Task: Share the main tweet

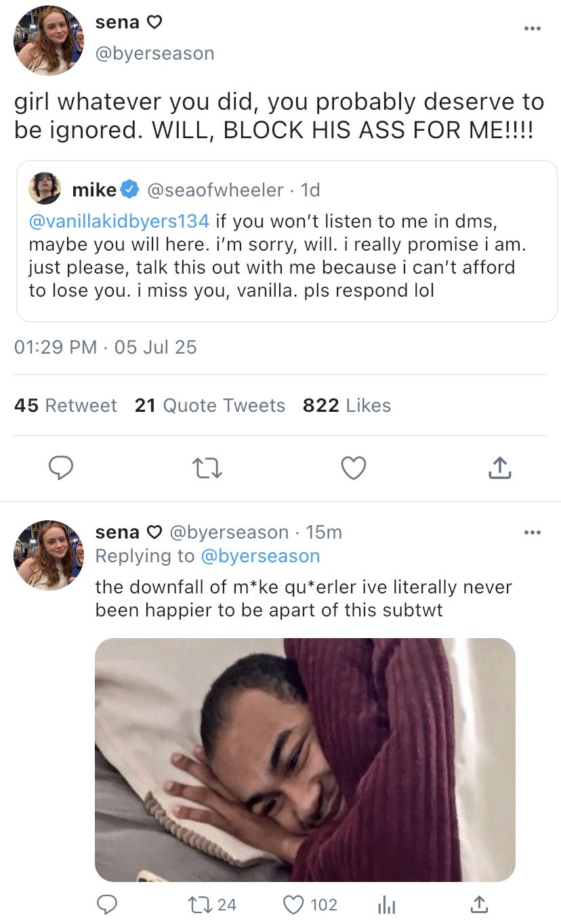Action: 499,467
